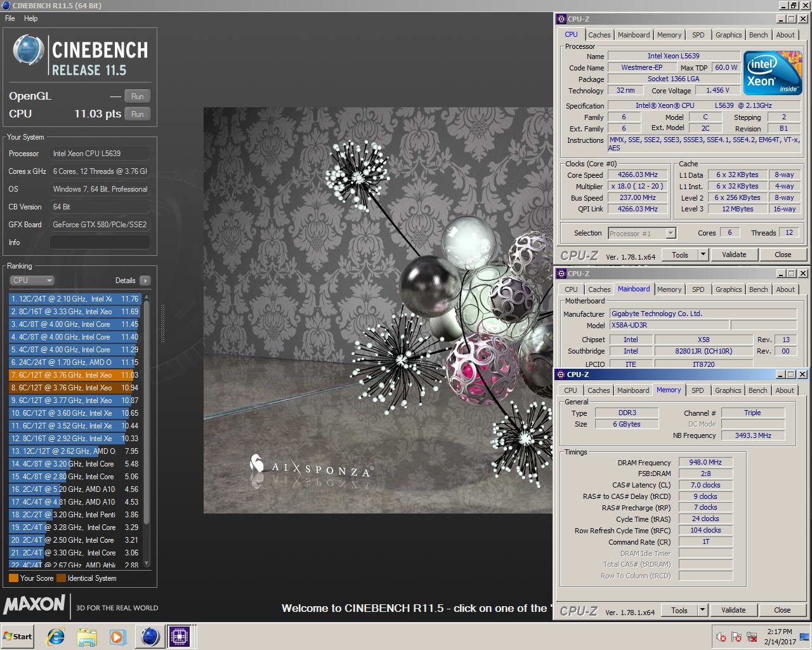Click the top CPU-Z window title icon

click(x=561, y=19)
